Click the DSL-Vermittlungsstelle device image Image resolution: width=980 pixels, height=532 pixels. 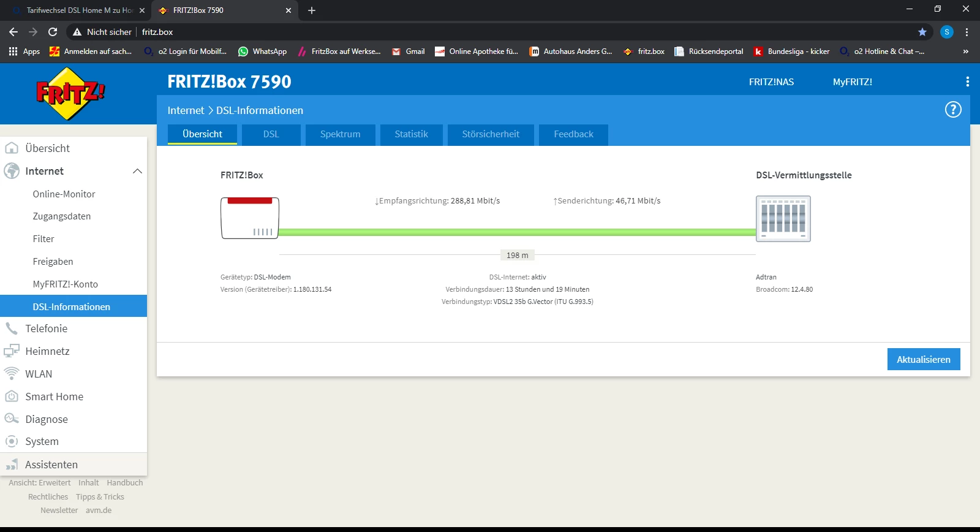point(783,219)
